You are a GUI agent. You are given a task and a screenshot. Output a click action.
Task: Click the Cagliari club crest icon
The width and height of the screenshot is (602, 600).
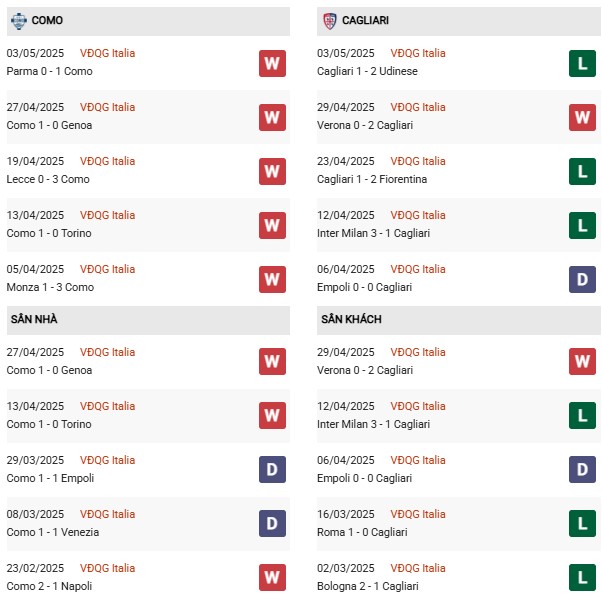329,21
